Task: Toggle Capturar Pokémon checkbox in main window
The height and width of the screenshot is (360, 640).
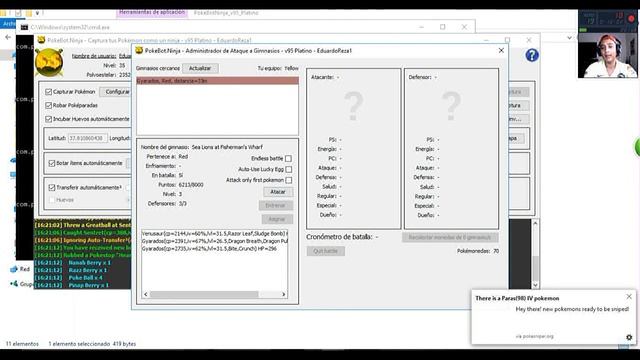Action: point(49,92)
